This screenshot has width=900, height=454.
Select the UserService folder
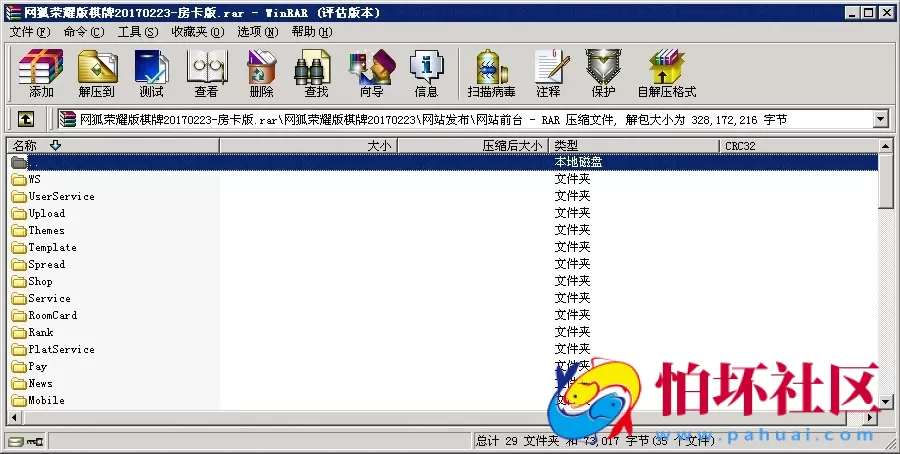(61, 197)
